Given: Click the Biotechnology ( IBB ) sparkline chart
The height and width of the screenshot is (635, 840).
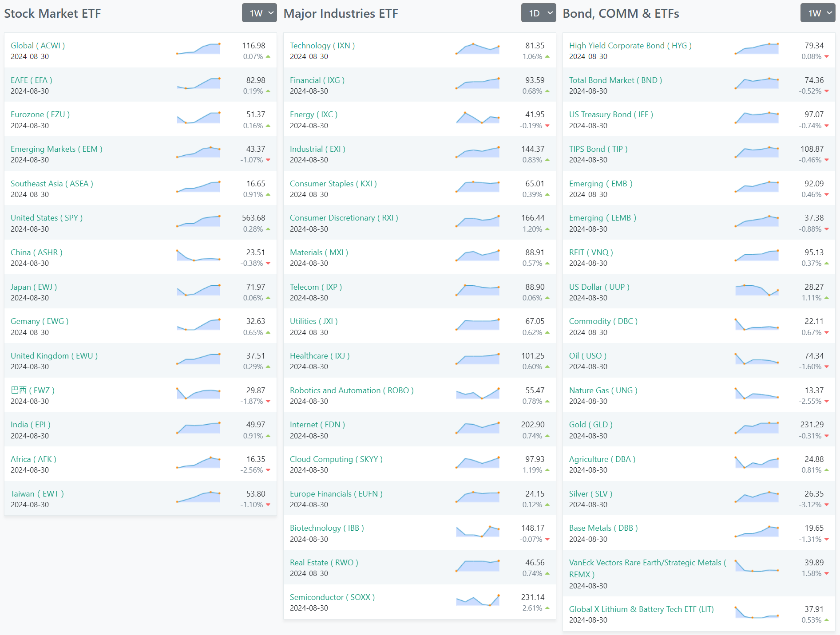Looking at the screenshot, I should [x=478, y=531].
